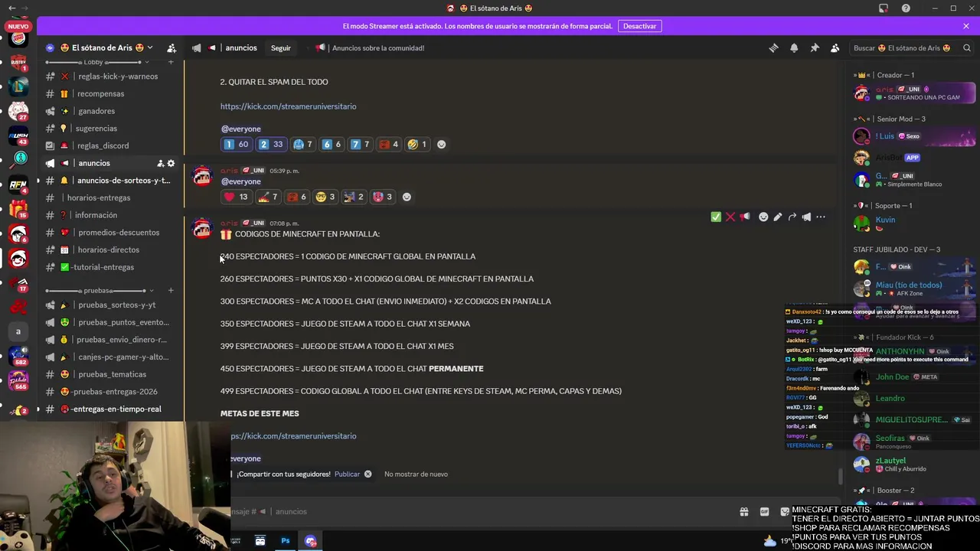Open the GIF picker in message bar
The image size is (980, 551).
point(764,511)
